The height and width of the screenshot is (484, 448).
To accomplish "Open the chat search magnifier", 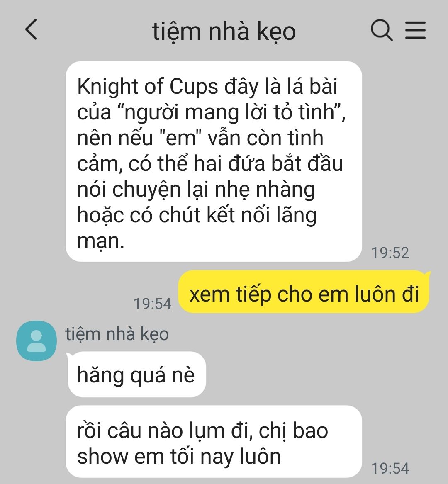I will pyautogui.click(x=382, y=30).
